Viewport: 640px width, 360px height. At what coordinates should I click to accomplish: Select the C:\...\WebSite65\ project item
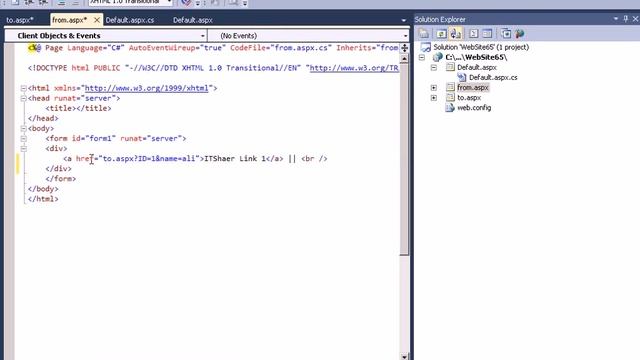tap(476, 57)
